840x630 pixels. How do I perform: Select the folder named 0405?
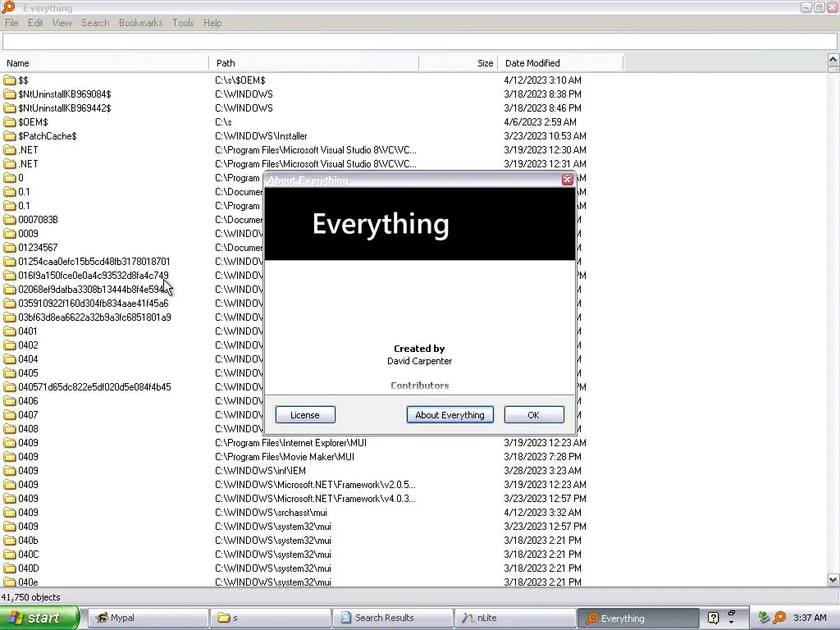(28, 373)
